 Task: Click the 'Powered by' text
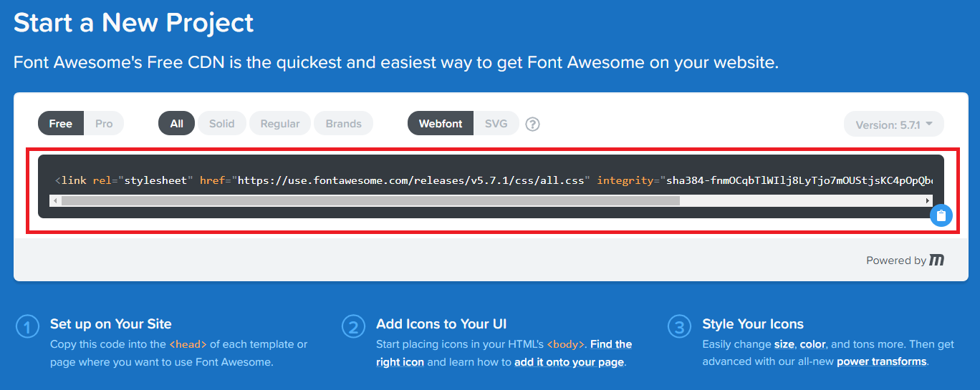click(x=896, y=260)
